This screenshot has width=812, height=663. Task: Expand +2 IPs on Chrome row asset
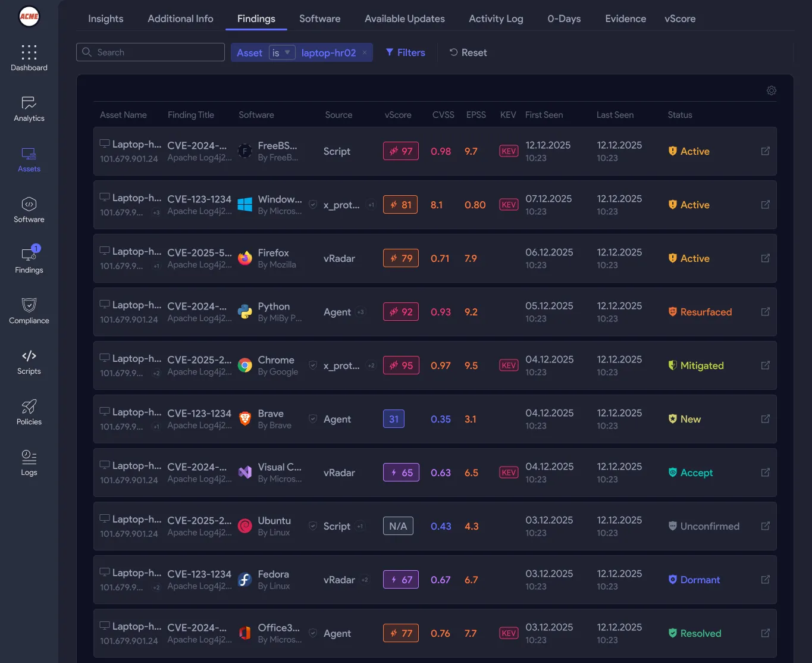pos(156,373)
